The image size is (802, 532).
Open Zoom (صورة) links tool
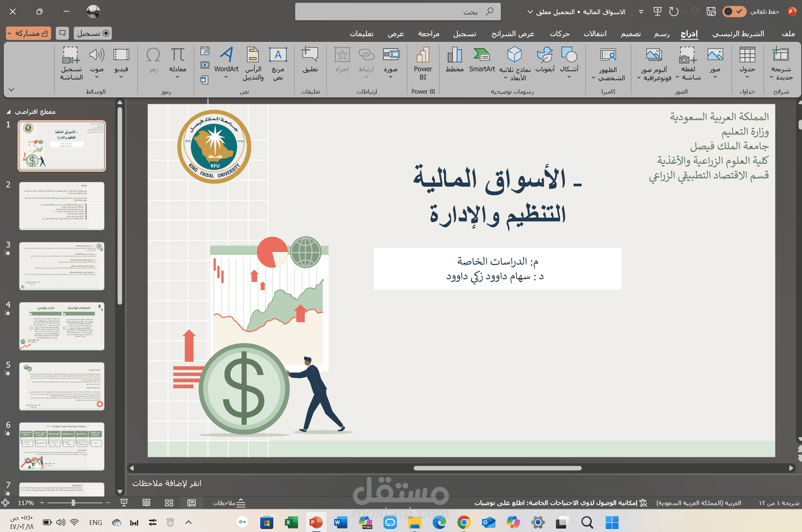point(391,63)
